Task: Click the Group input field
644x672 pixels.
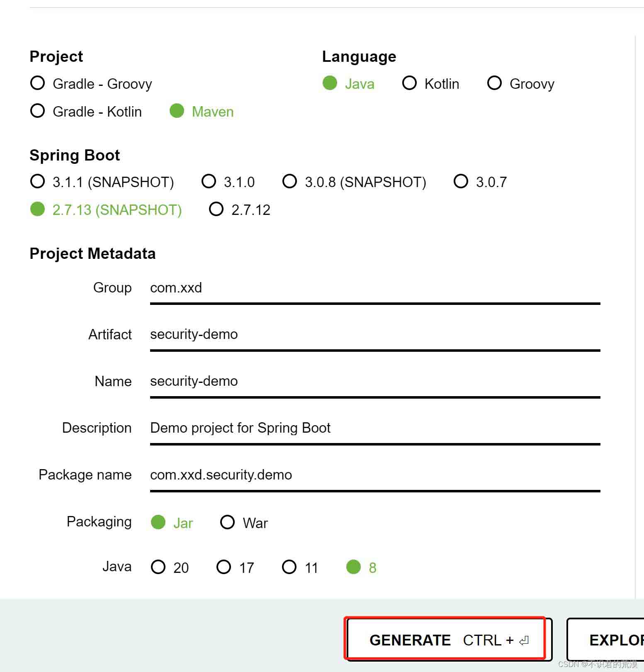Action: point(375,288)
